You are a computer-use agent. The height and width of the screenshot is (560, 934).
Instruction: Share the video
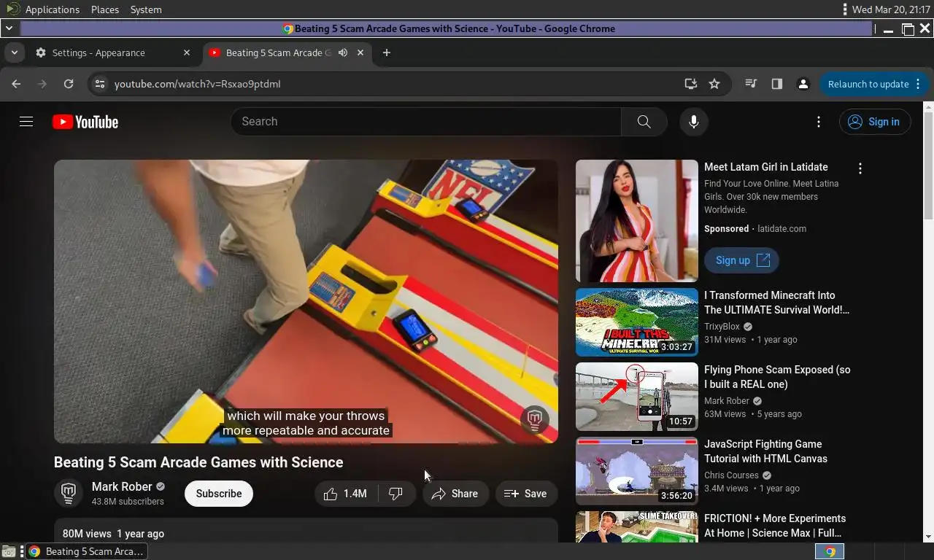click(x=455, y=494)
